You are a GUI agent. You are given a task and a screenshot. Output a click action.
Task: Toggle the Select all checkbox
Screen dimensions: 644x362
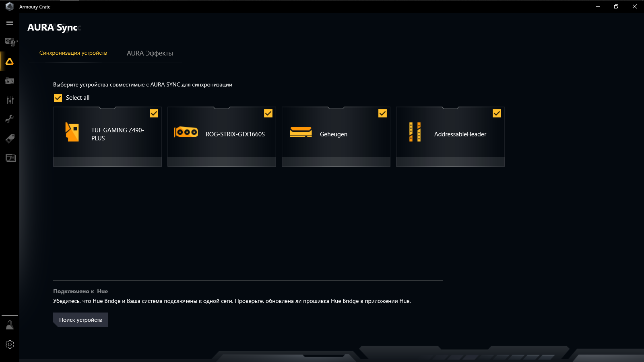(x=58, y=98)
